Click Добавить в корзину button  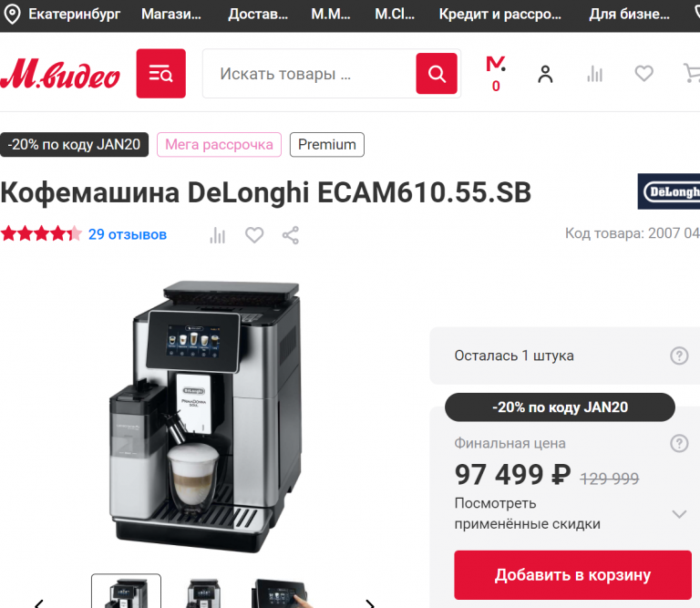coord(572,575)
